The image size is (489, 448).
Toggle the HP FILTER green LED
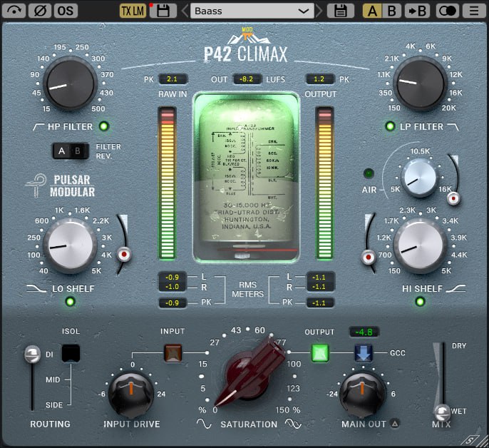click(x=103, y=126)
